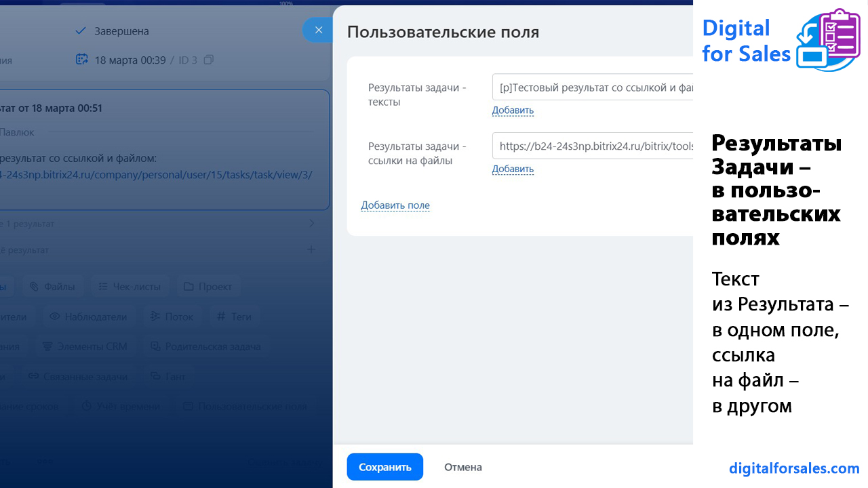Open the Пользовательские поля chip in the task
868x488 pixels.
pyautogui.click(x=245, y=406)
